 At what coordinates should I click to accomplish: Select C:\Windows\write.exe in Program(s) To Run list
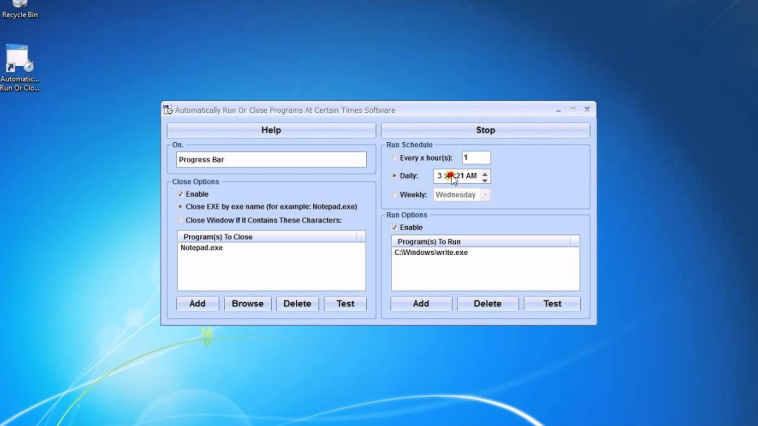coord(431,253)
